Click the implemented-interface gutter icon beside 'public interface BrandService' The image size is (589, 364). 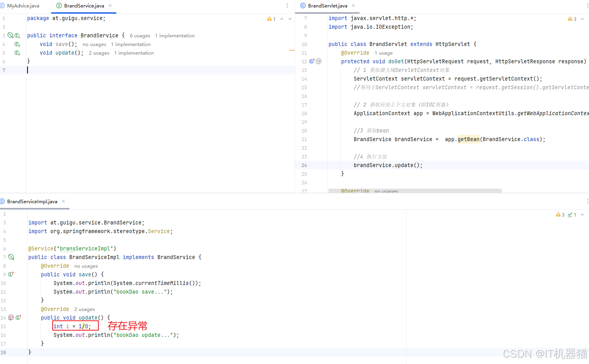coord(17,35)
